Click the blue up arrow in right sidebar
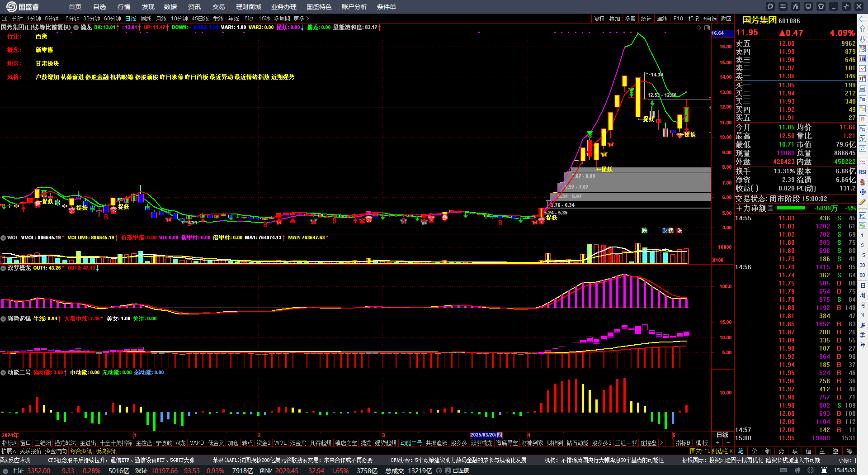The image size is (868, 475). 863,29
